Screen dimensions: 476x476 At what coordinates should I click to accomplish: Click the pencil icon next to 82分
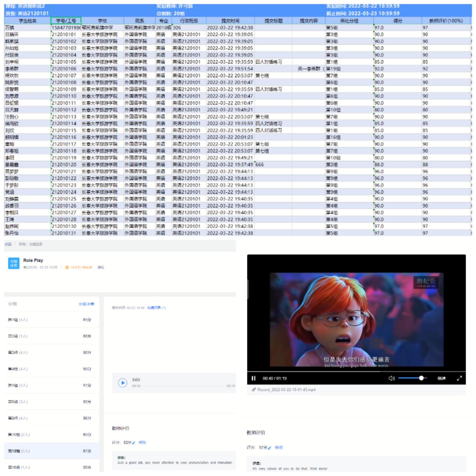134,443
